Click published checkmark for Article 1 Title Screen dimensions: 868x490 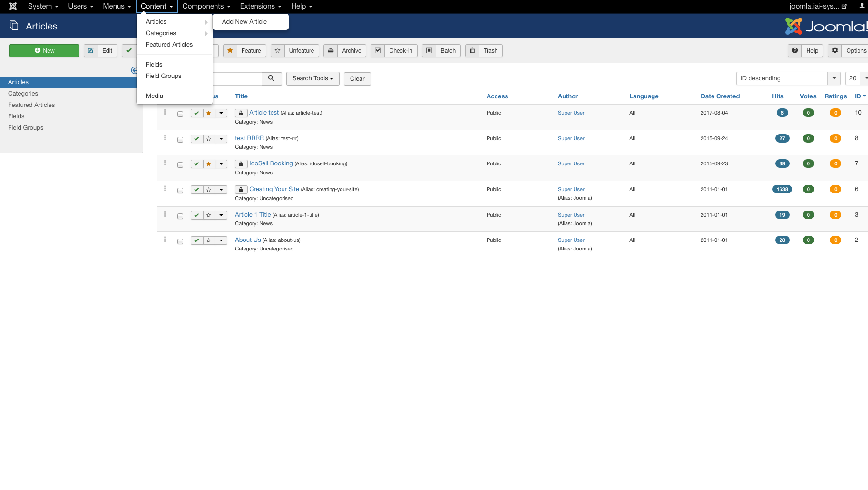pyautogui.click(x=197, y=215)
